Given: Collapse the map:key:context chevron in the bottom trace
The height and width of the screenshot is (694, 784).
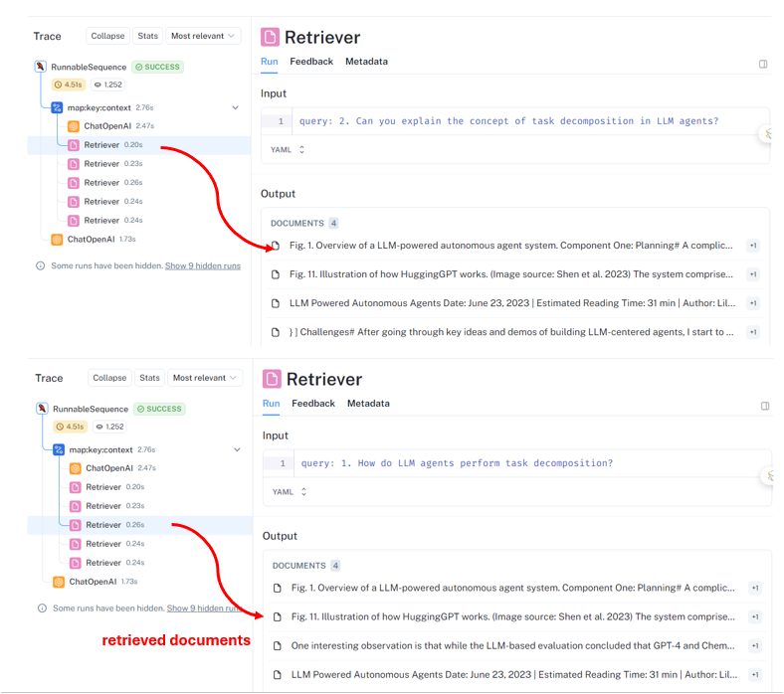Looking at the screenshot, I should [x=238, y=449].
